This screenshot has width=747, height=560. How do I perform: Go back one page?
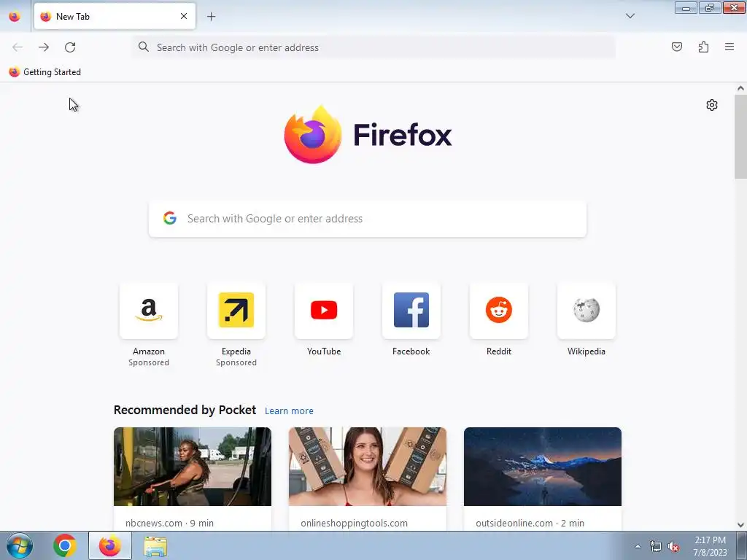(x=18, y=47)
